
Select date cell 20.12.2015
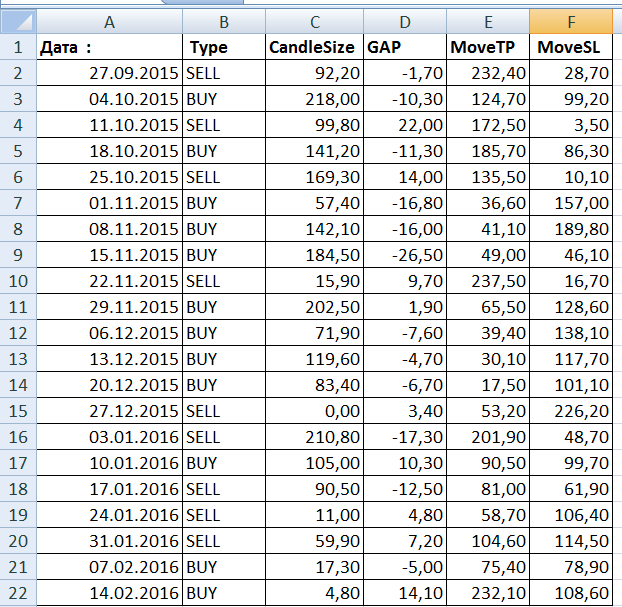point(109,385)
